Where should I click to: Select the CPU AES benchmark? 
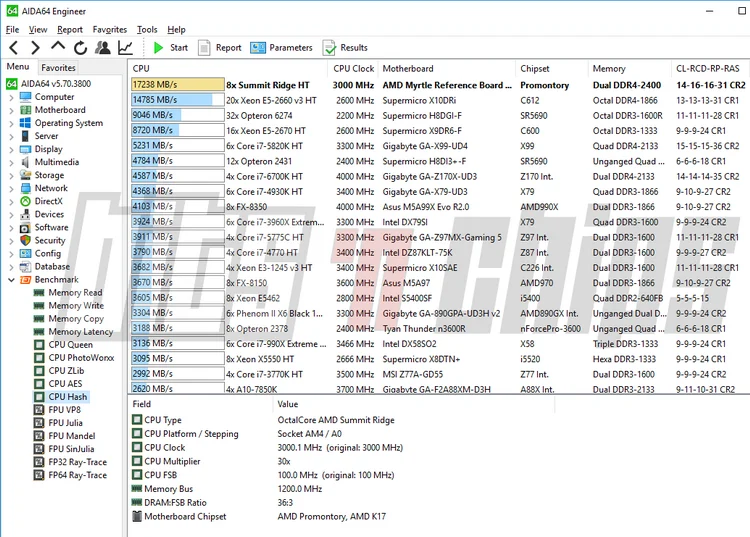point(65,384)
